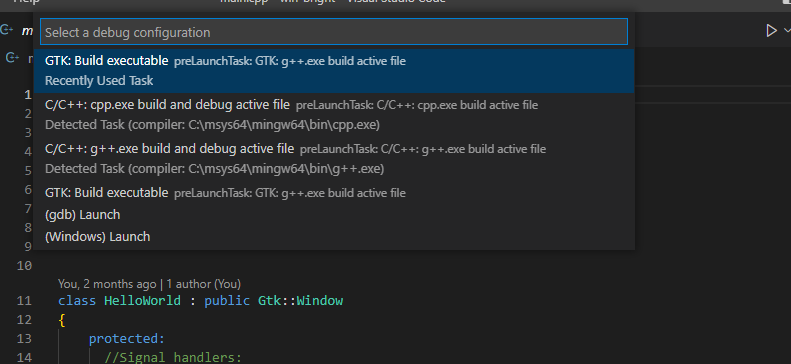This screenshot has height=364, width=791.
Task: Click the '//Signal handlers:' comment on line 14
Action: point(173,357)
